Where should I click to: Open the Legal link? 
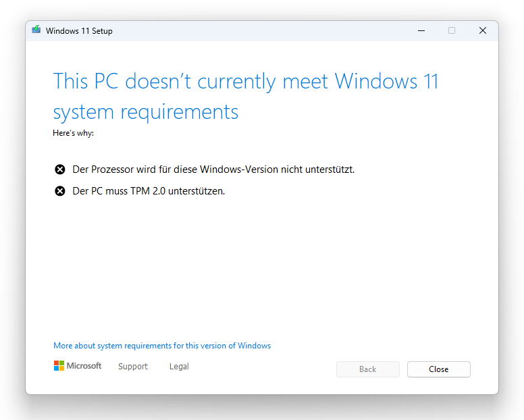pyautogui.click(x=179, y=366)
